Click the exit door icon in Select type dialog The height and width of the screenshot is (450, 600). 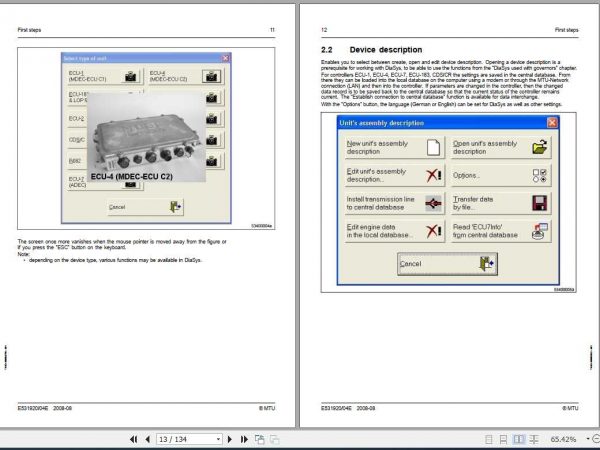click(x=176, y=207)
